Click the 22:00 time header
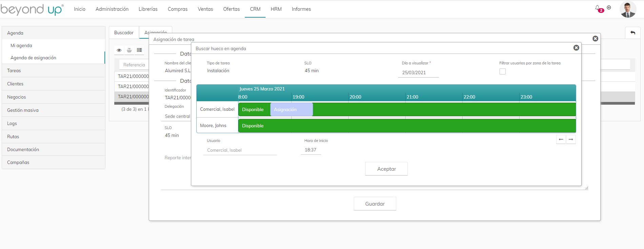The height and width of the screenshot is (249, 644). (469, 97)
